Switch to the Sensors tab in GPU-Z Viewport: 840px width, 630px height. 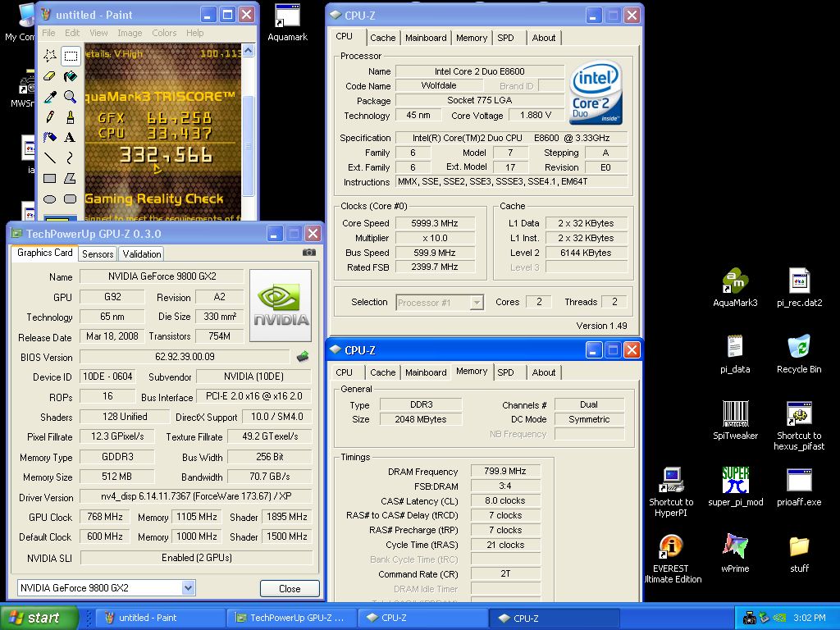(x=98, y=254)
